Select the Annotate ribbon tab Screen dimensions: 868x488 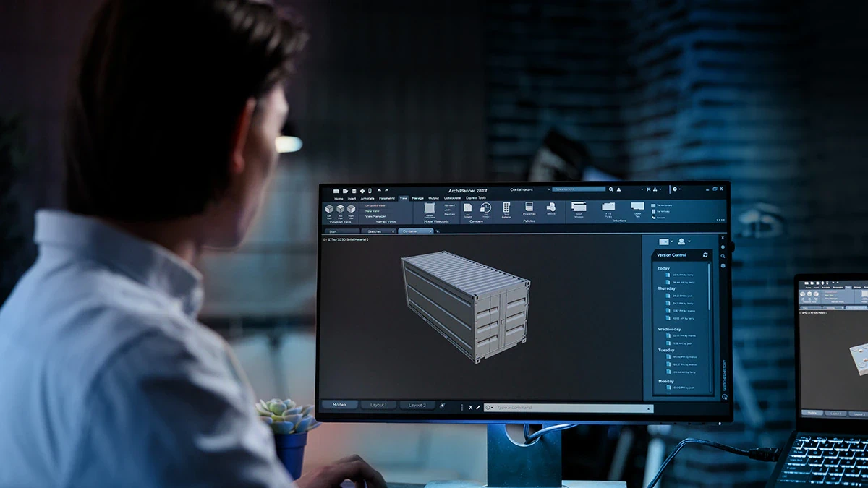tap(367, 198)
